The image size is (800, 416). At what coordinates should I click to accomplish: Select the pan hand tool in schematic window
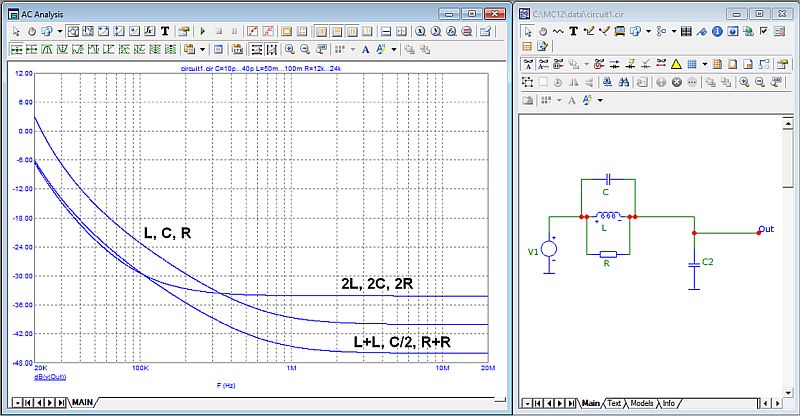coord(542,31)
